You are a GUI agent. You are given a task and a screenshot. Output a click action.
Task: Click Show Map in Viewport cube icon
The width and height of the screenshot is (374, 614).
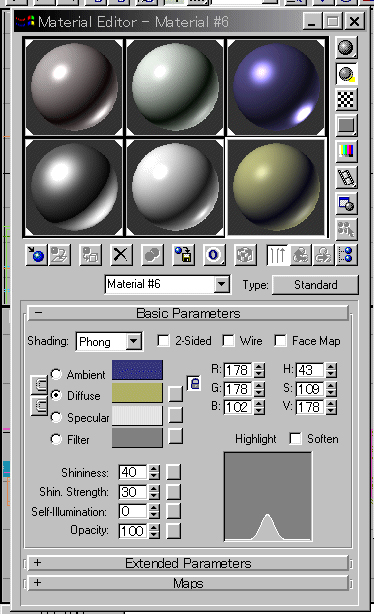[245, 255]
